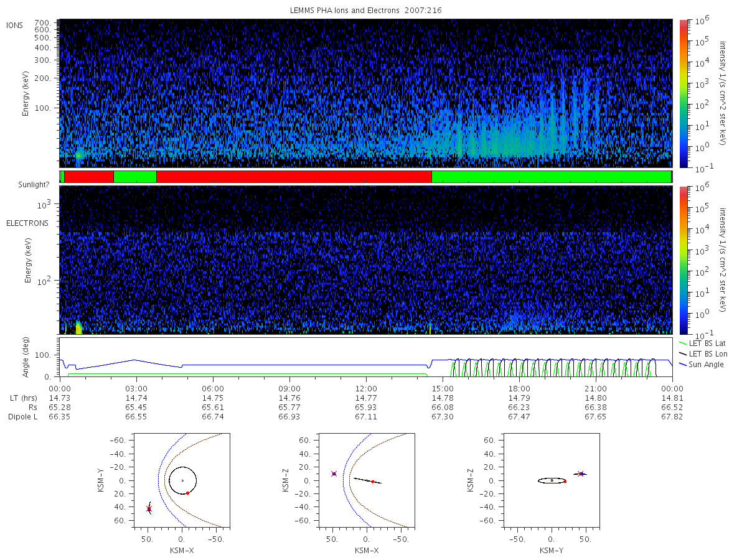The width and height of the screenshot is (747, 560).
Task: Click the 12:00 time axis label
Action: [366, 387]
